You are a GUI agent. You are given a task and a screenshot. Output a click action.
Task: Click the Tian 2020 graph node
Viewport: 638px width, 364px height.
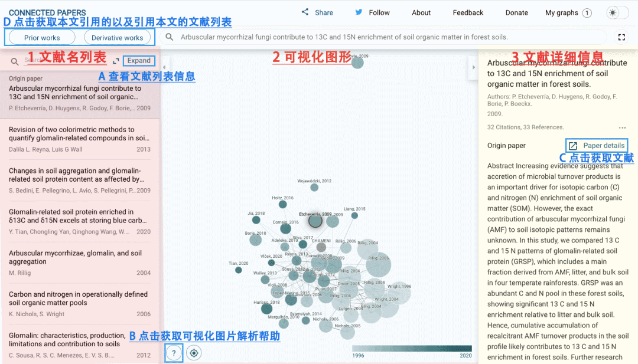239,270
